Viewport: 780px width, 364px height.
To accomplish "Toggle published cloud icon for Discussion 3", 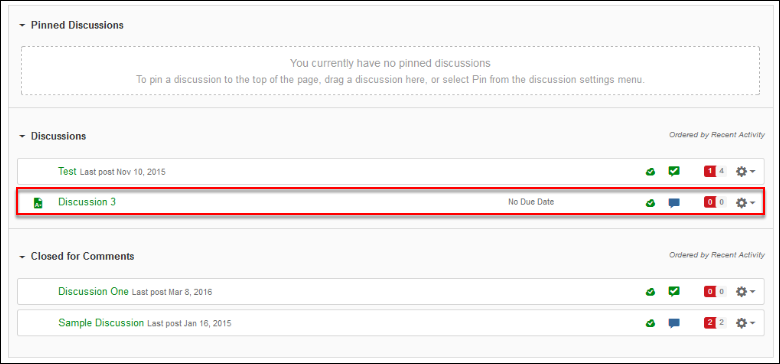I will pyautogui.click(x=650, y=203).
